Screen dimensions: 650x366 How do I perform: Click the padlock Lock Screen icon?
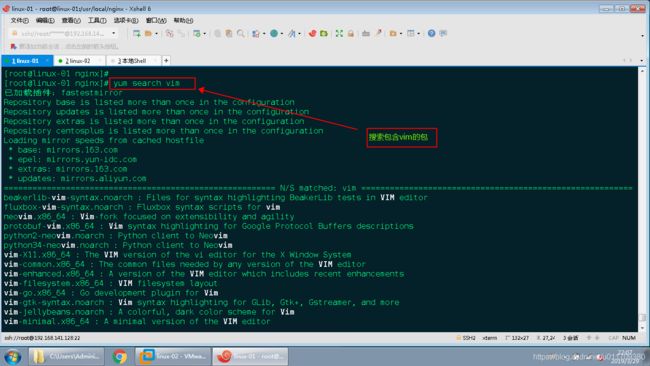[x=351, y=33]
